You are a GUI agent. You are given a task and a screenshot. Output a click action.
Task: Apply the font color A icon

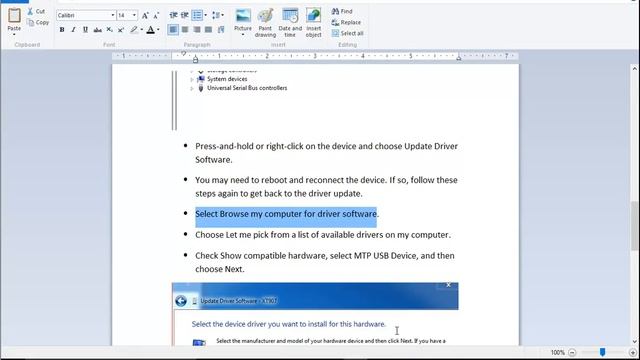[151, 30]
